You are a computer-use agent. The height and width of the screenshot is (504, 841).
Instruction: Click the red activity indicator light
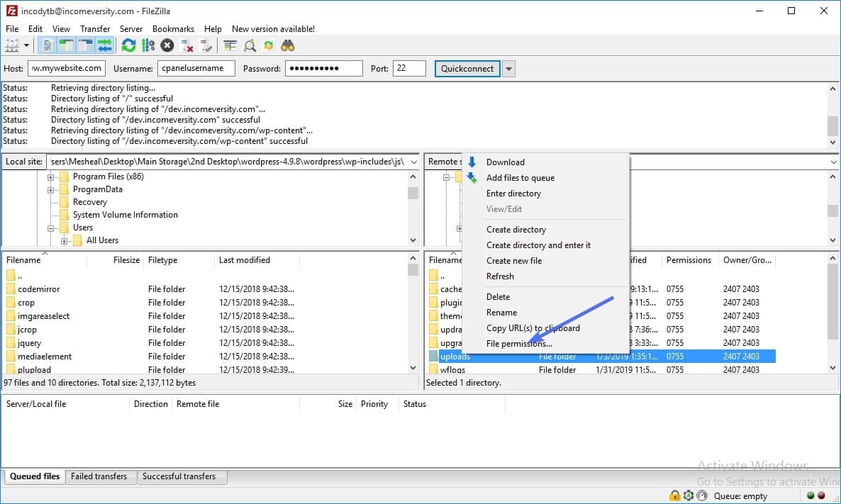tap(821, 495)
